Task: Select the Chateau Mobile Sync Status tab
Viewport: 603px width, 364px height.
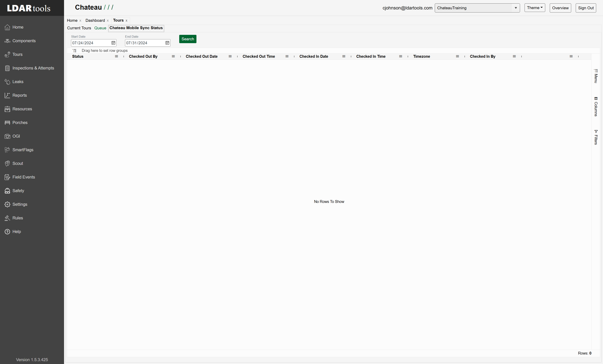Action: 136,28
